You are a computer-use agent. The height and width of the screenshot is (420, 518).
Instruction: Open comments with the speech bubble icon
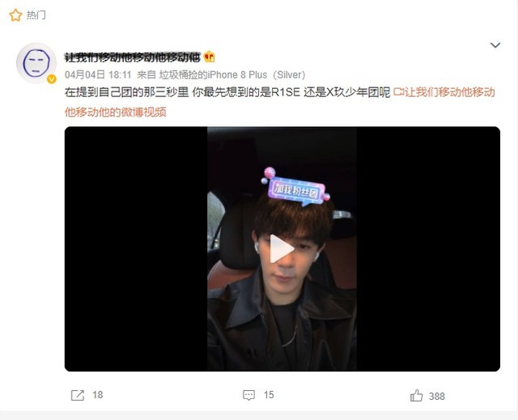coord(248,395)
